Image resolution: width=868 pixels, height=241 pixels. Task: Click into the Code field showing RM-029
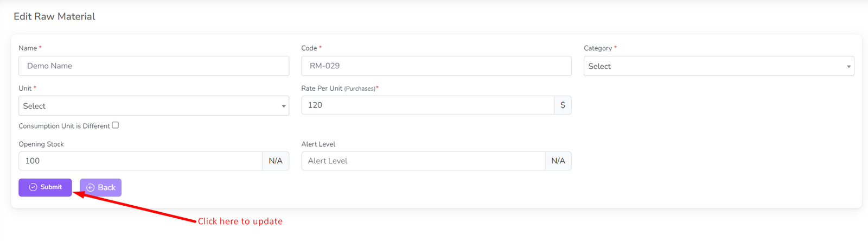point(436,66)
